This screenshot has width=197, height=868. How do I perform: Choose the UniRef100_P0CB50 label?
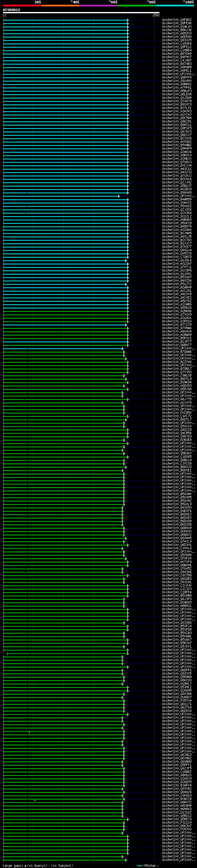(x=177, y=412)
